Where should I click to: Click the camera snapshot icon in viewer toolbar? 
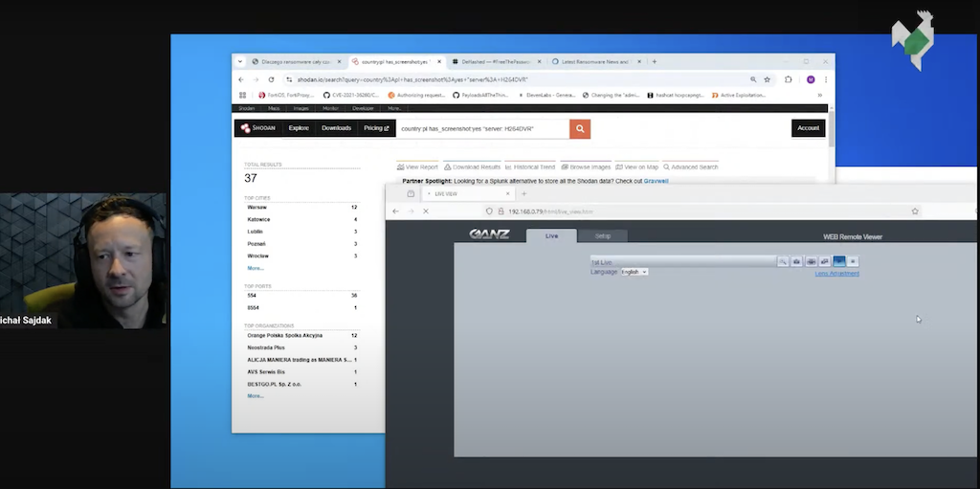[796, 261]
